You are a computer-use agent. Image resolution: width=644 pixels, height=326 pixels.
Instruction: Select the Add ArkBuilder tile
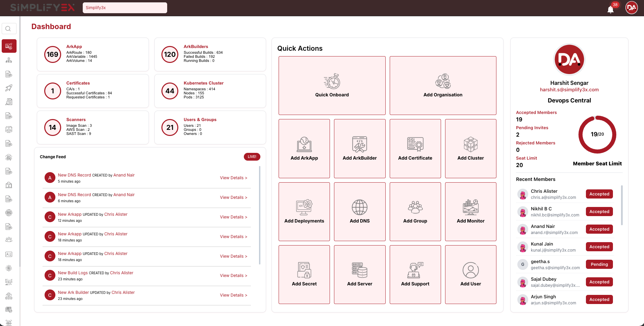(359, 148)
